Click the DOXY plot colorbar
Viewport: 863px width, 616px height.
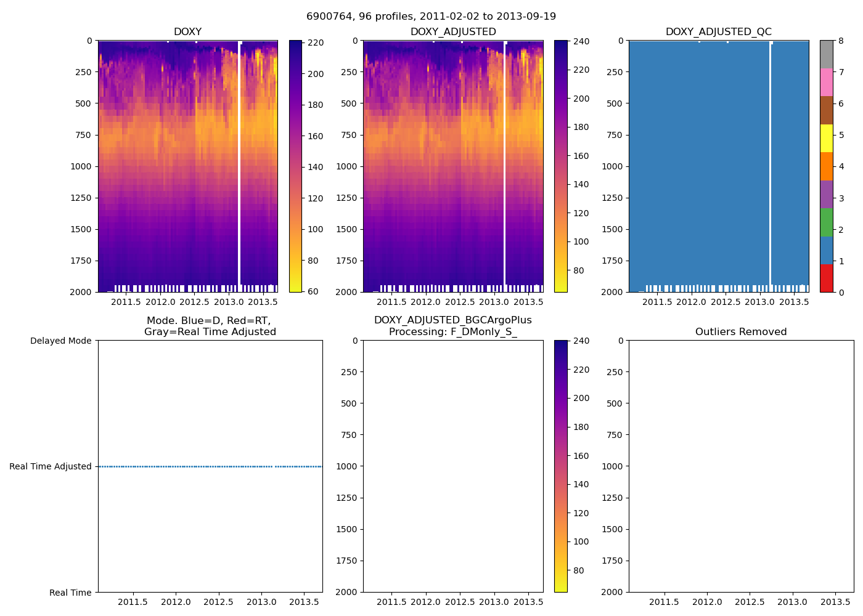click(295, 166)
